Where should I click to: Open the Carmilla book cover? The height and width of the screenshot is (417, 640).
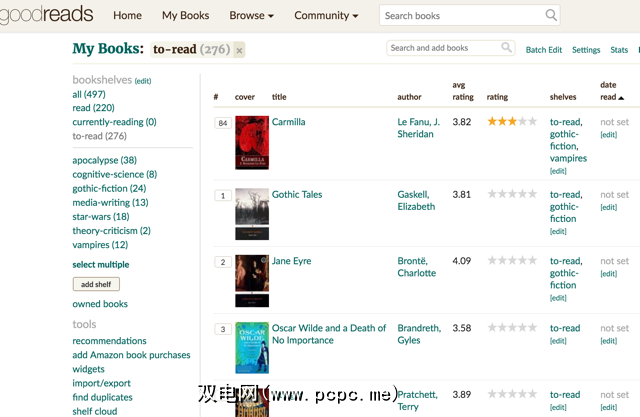(x=252, y=142)
